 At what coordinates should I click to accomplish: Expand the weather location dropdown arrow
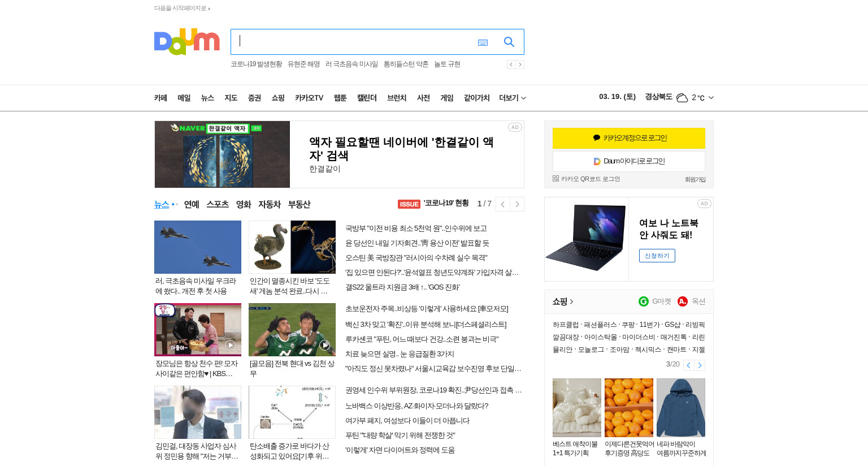click(711, 97)
